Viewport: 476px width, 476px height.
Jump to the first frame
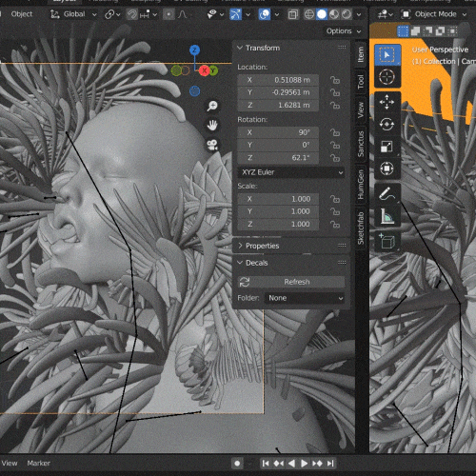266,464
